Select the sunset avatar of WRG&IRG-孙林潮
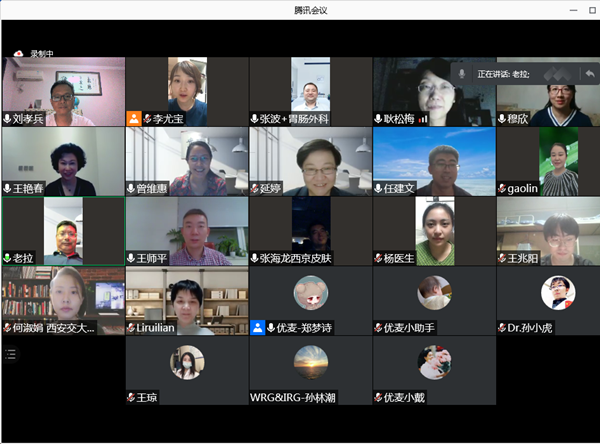Screen dimensions: 600x444 tap(310, 363)
